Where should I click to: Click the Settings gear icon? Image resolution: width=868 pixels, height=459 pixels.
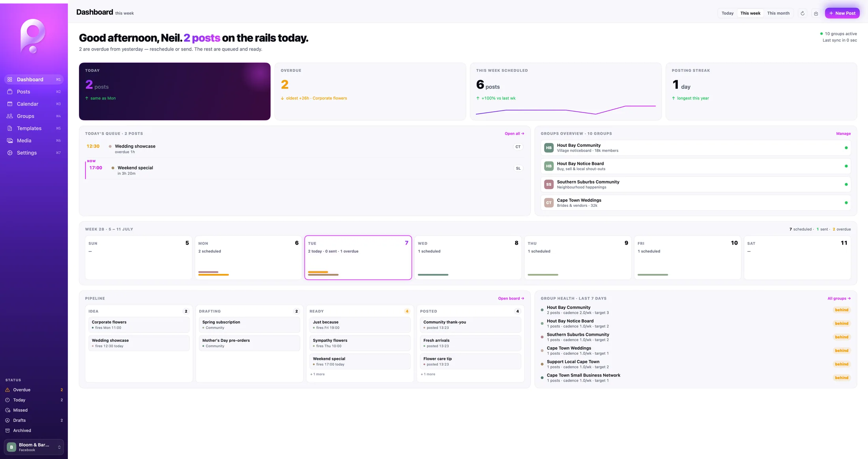(x=10, y=153)
